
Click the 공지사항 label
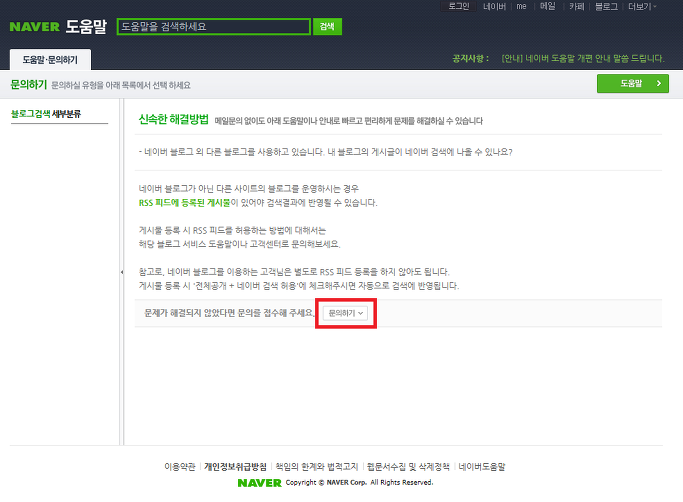[x=470, y=58]
